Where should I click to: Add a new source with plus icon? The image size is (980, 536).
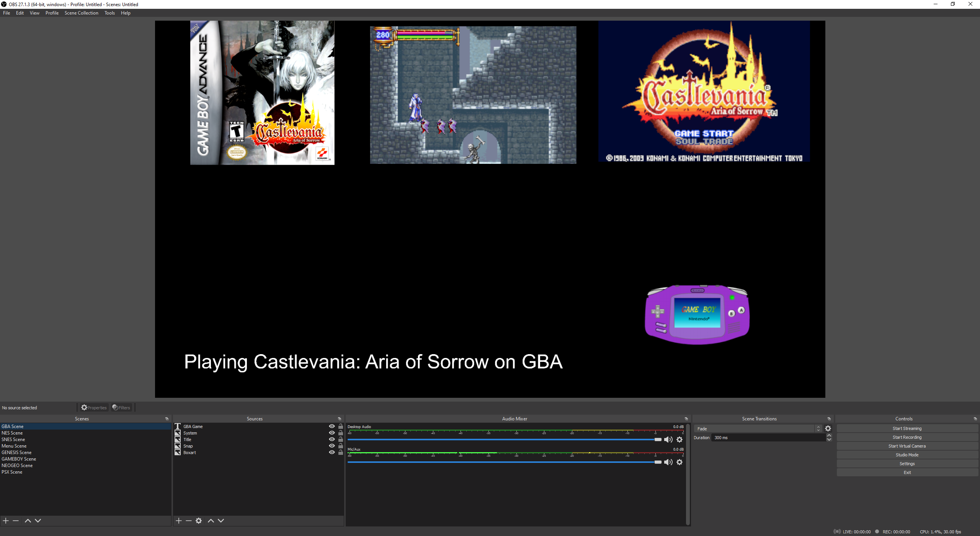179,521
